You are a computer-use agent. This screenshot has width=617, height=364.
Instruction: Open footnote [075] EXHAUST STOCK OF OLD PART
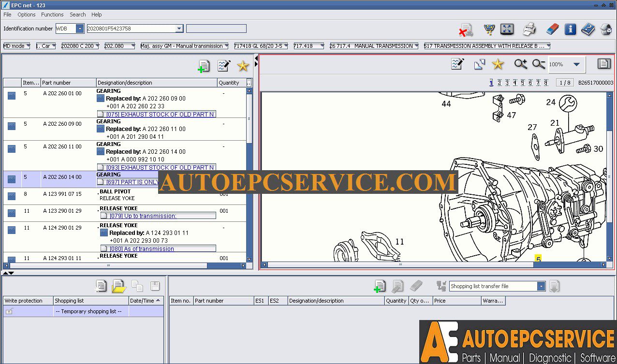[x=156, y=115]
